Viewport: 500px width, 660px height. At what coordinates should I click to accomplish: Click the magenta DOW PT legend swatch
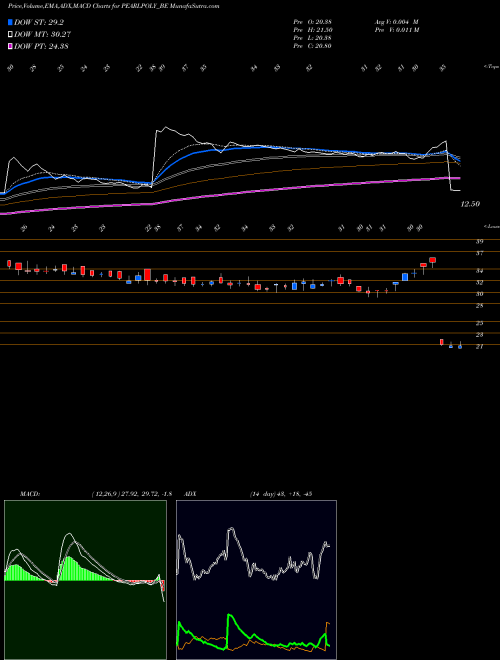10,46
